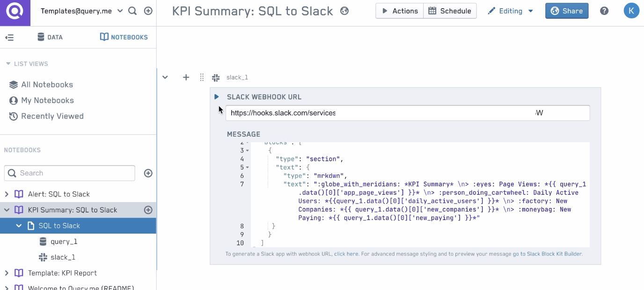644x290 pixels.
Task: Open the Templates@query.me workspace dropdown
Action: [x=82, y=11]
